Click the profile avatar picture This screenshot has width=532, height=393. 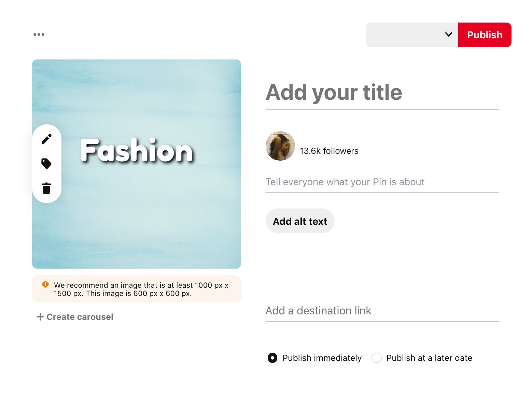(x=280, y=146)
